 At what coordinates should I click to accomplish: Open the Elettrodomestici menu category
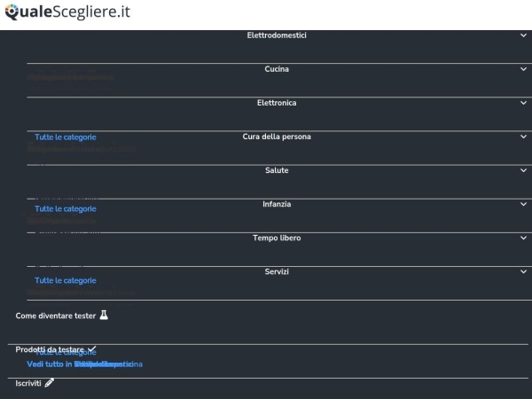tap(277, 35)
